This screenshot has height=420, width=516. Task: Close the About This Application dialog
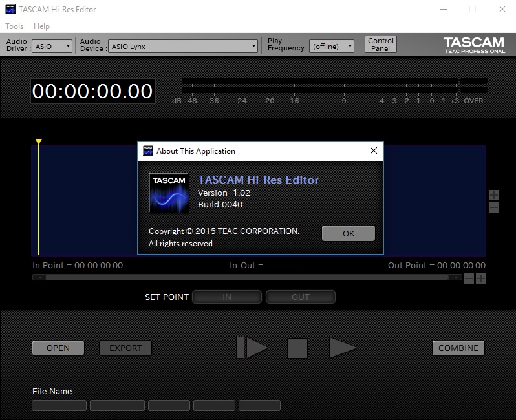374,151
